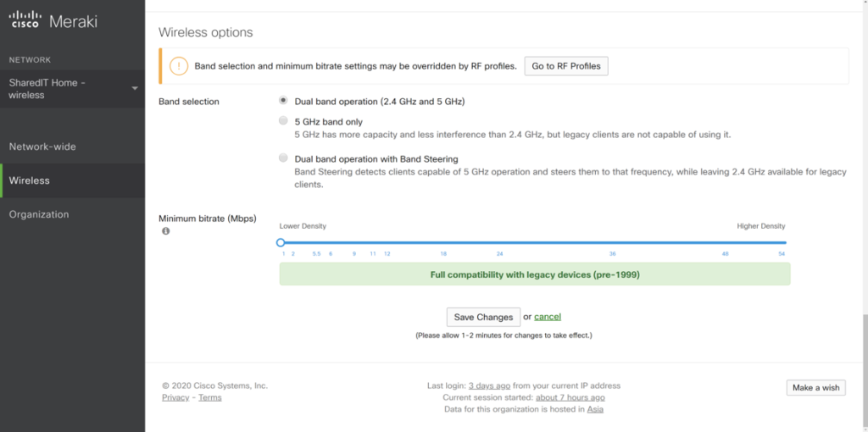The image size is (868, 432).
Task: Click the Cisco Meraki logo
Action: tap(53, 21)
